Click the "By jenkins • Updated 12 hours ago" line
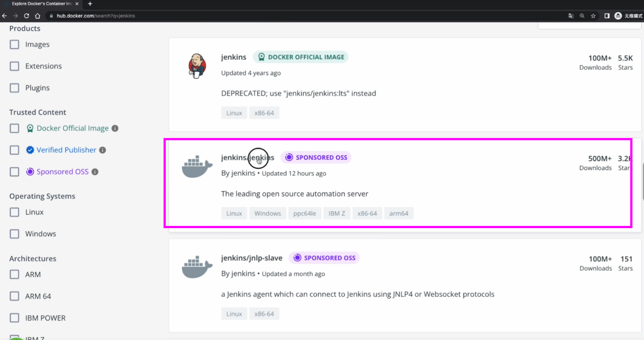 point(274,173)
